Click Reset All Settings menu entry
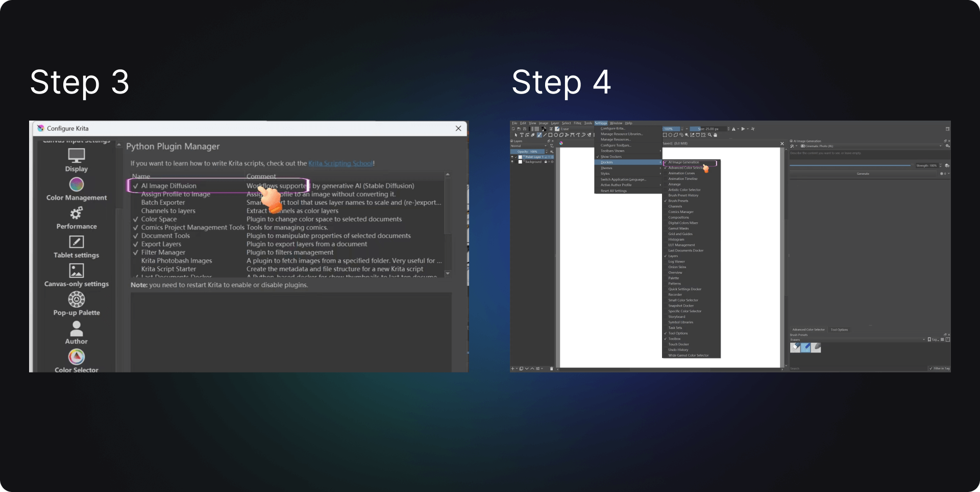980x492 pixels. [x=614, y=191]
